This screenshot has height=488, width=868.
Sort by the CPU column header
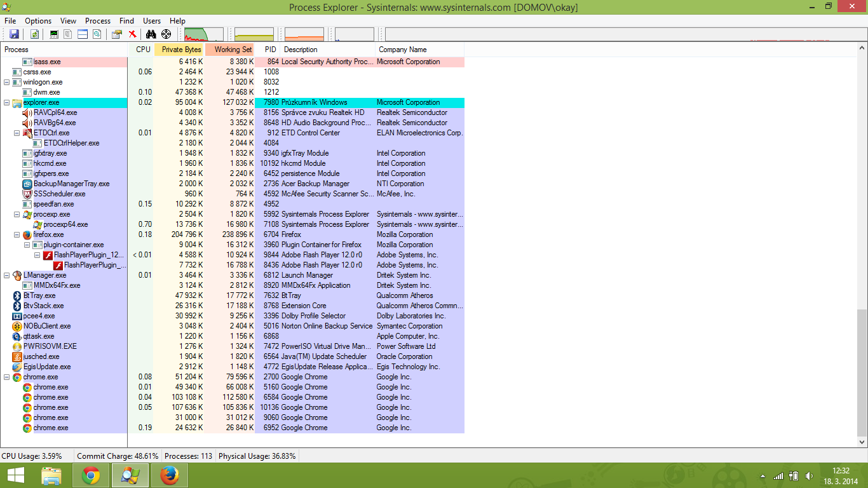(143, 50)
